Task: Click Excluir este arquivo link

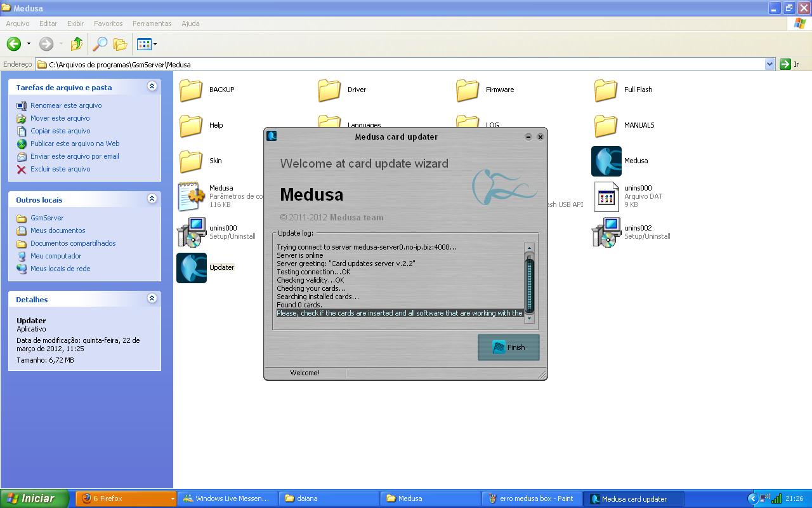Action: point(60,169)
